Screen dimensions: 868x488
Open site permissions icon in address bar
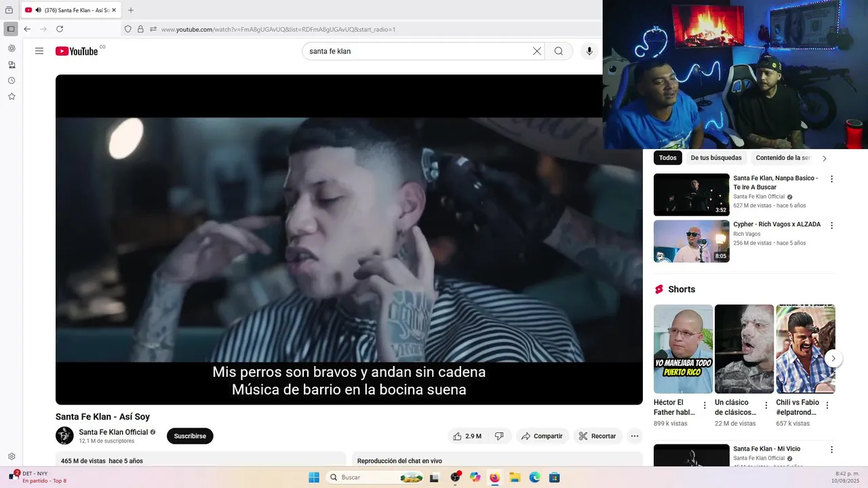(153, 29)
